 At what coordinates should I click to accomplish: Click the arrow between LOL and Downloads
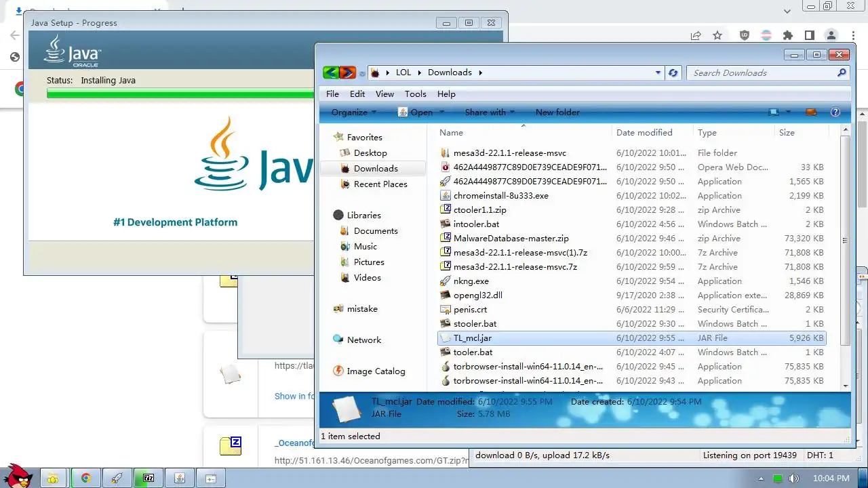click(x=419, y=73)
